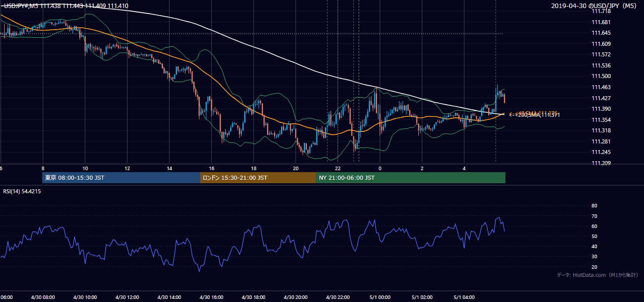Viewport: 644px width, 302px height.
Task: Click the bottom time label 4/30 16:00
Action: (211, 297)
